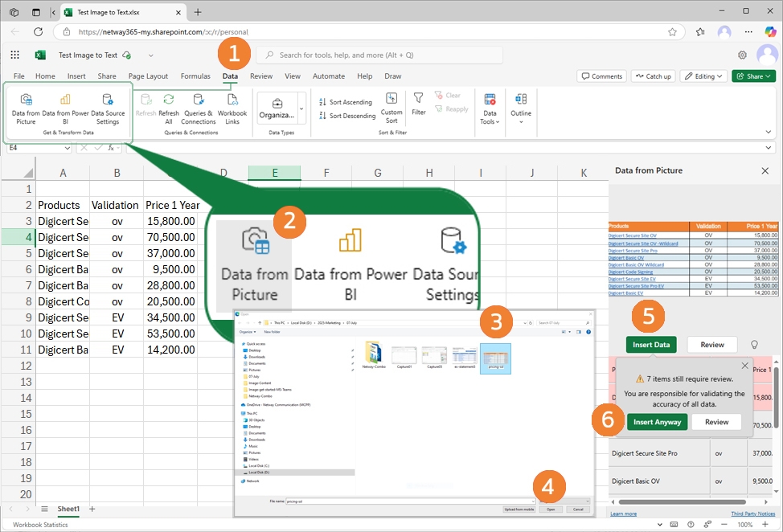This screenshot has height=532, width=783.
Task: Open Page Layout tab
Action: (x=148, y=76)
